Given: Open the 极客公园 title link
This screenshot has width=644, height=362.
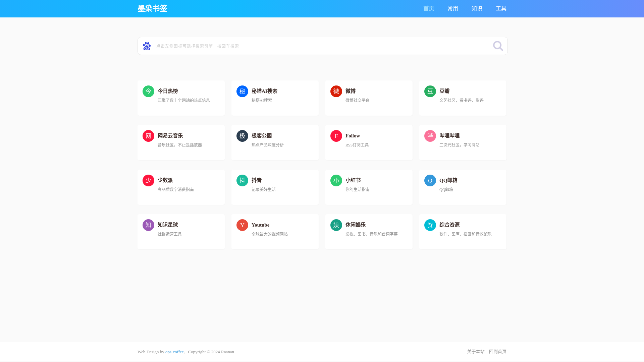Looking at the screenshot, I should (262, 136).
